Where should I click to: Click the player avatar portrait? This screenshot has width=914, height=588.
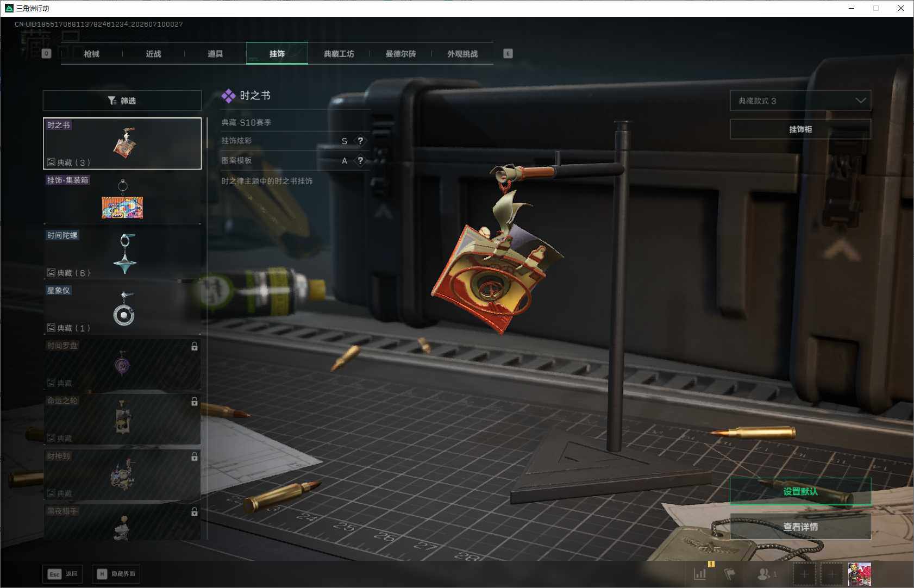click(x=859, y=574)
